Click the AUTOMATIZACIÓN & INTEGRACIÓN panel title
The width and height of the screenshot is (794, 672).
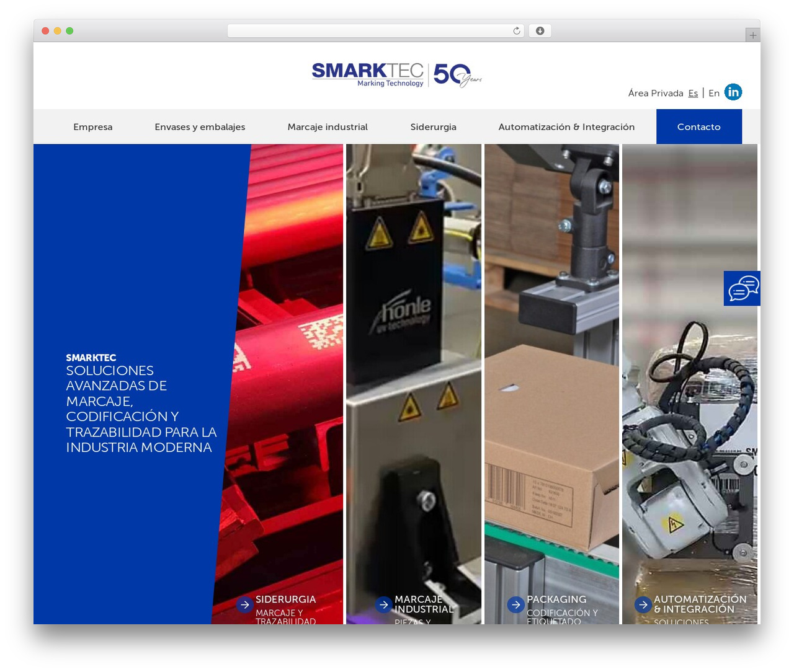pos(700,604)
